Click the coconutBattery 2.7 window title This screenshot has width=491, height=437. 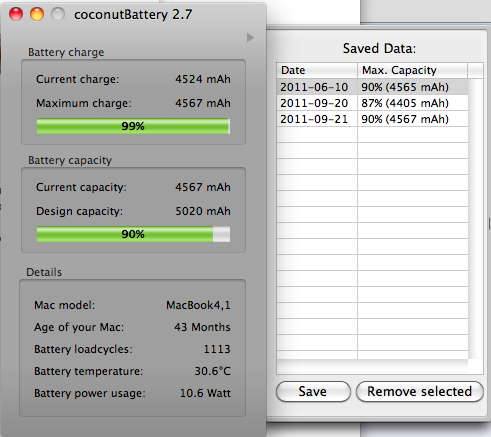[133, 15]
